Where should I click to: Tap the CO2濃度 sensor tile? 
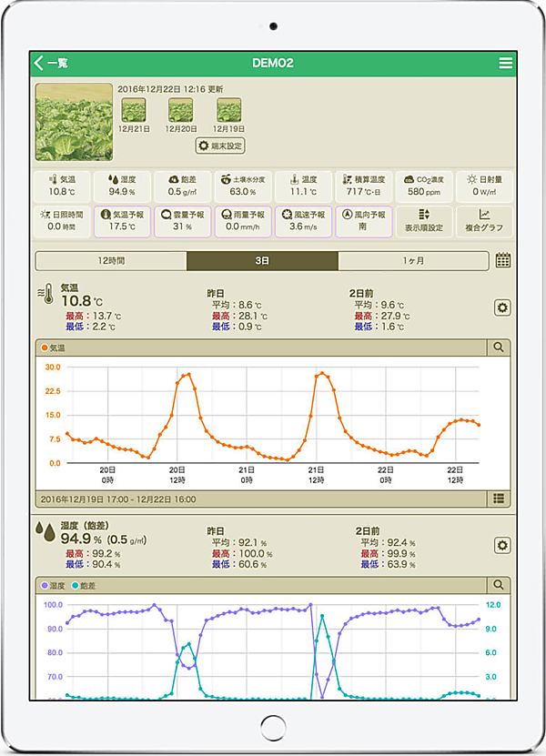(x=423, y=186)
